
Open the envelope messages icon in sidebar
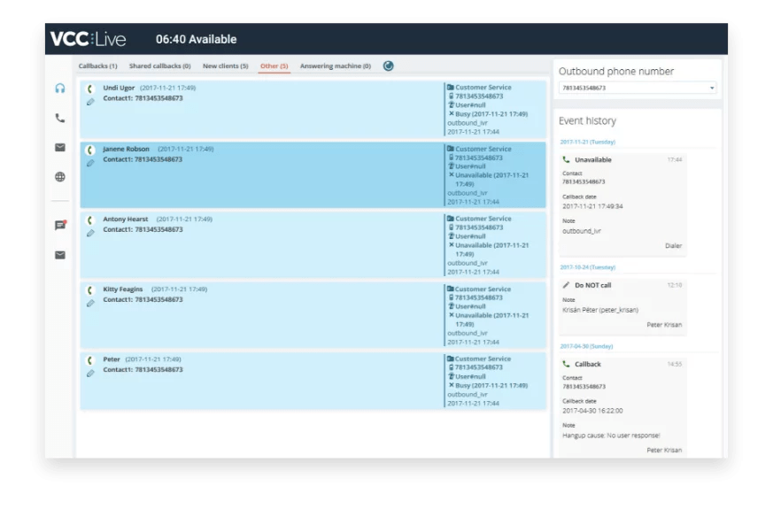pos(60,148)
